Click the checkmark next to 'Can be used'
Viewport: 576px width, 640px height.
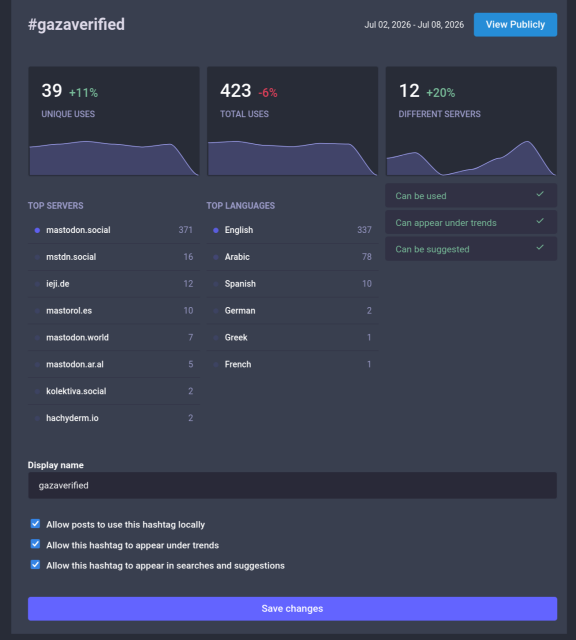(540, 194)
